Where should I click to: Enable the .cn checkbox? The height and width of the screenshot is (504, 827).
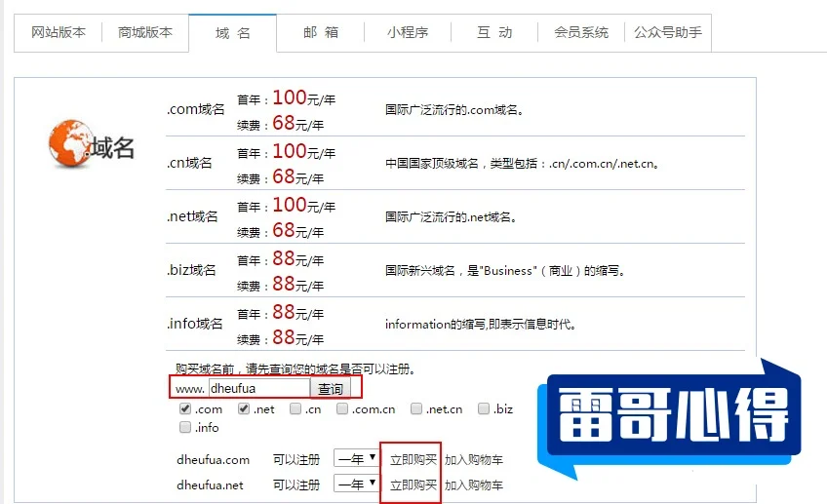[x=295, y=408]
